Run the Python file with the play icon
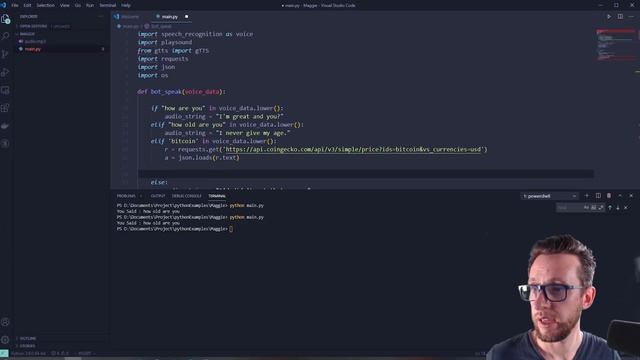Screen dimensions: 640x360 609,17
